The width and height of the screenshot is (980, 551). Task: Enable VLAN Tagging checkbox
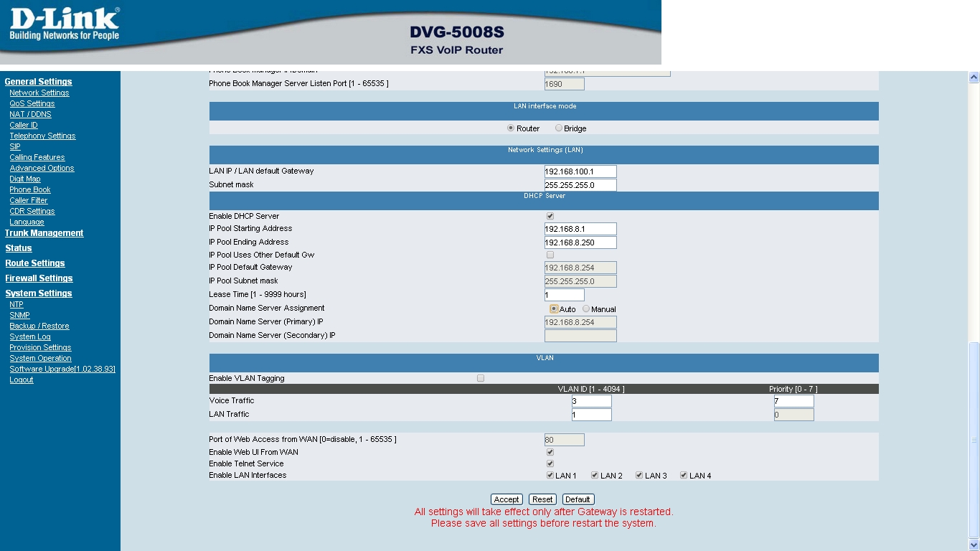481,378
